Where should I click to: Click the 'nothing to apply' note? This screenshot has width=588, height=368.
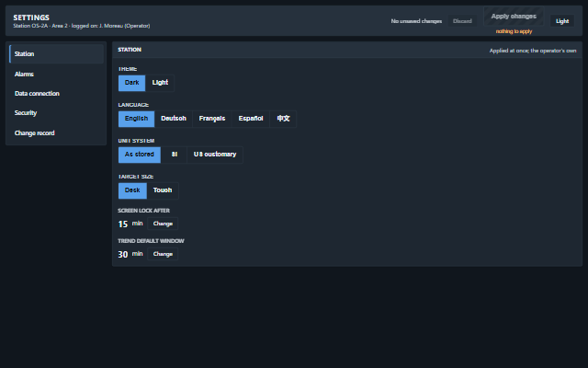[514, 31]
